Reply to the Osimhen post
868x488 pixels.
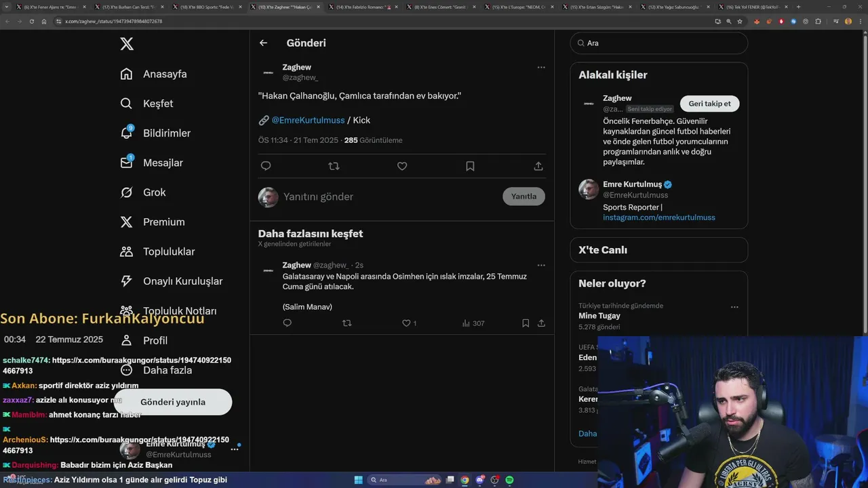[288, 323]
